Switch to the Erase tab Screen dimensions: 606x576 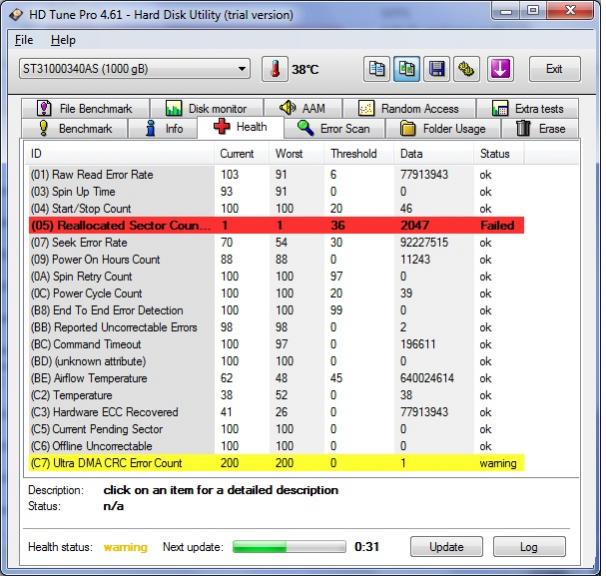[x=540, y=128]
